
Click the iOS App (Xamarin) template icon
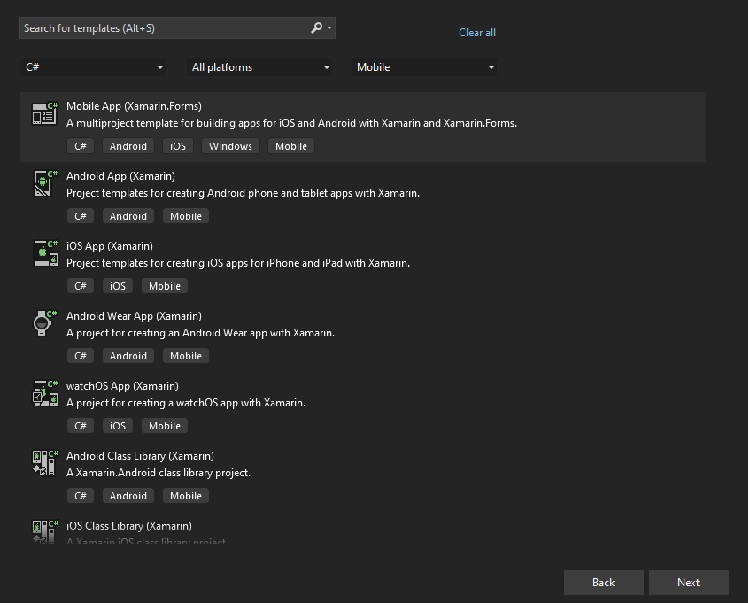coord(44,253)
